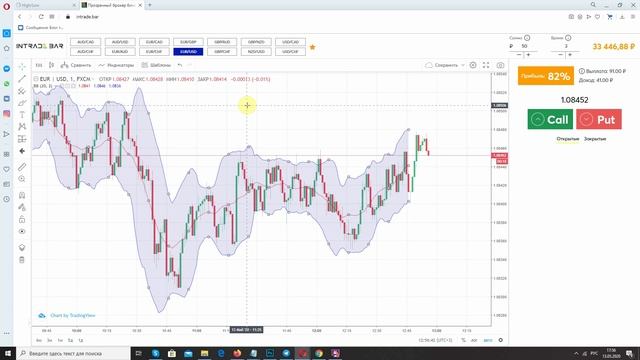Open the chart interval dropdown
Screen dimensions: 640x360
39,65
